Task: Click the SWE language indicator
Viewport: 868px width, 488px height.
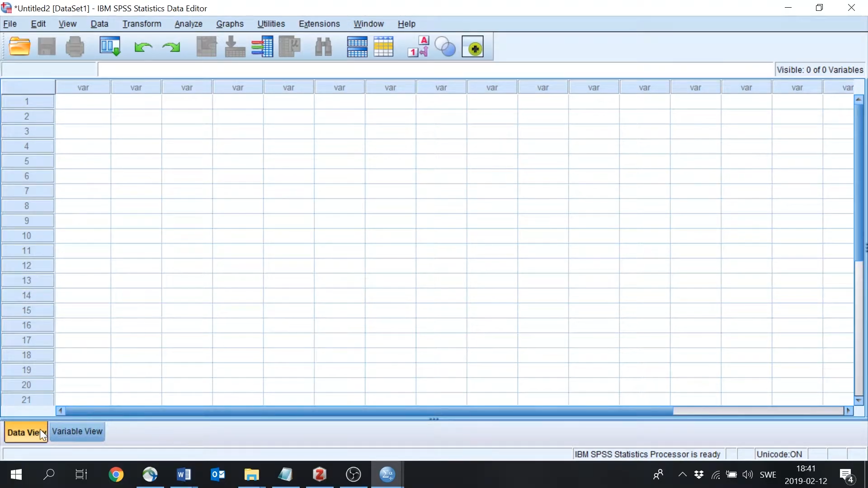Action: (x=768, y=474)
